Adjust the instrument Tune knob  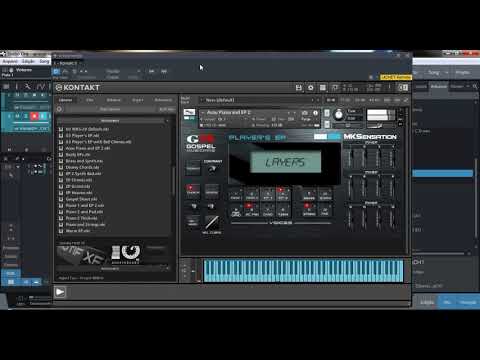(x=339, y=115)
